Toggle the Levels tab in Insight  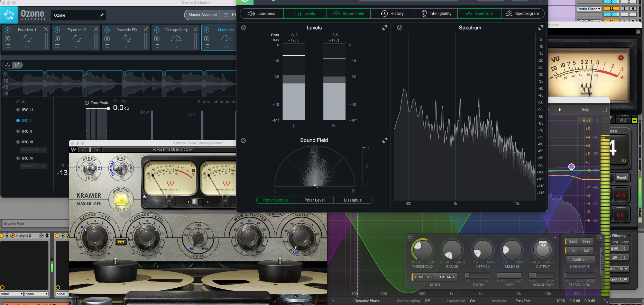305,14
